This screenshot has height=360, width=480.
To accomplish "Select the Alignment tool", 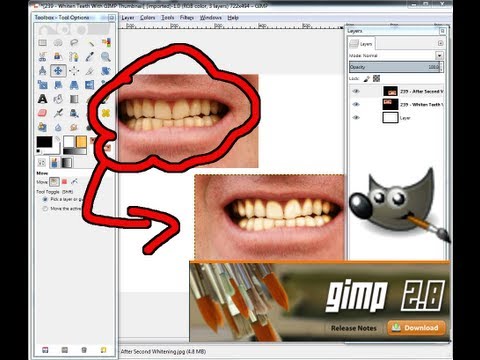I will click(x=74, y=71).
